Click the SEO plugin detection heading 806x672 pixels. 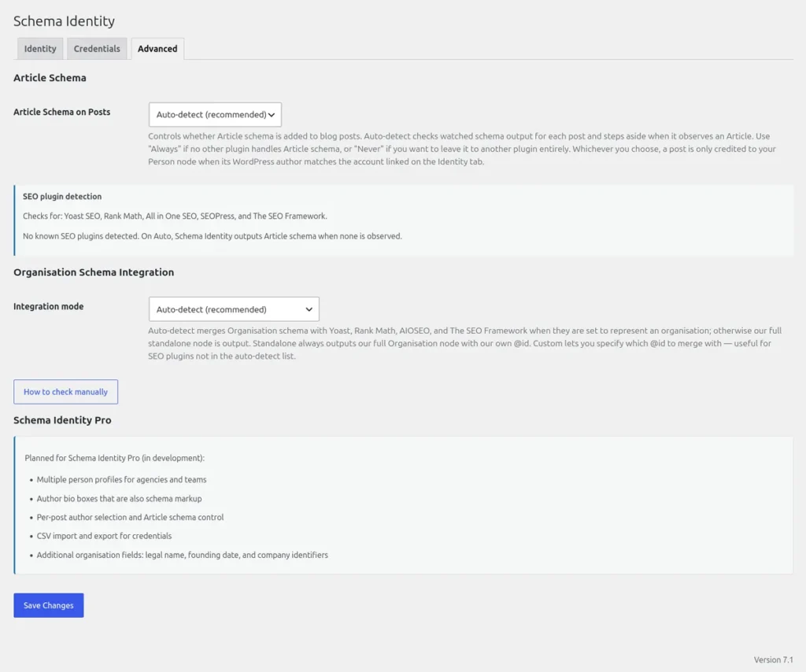tap(62, 196)
